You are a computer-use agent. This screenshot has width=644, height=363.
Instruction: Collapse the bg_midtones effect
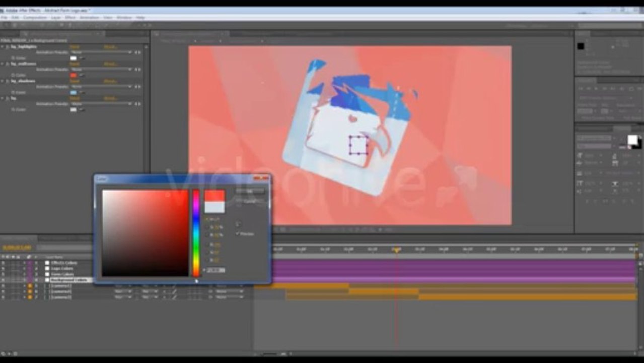tap(3, 64)
